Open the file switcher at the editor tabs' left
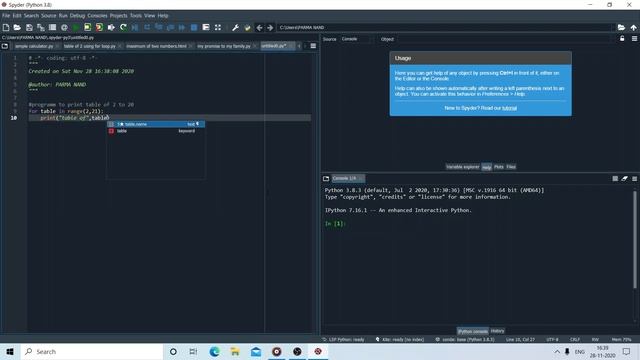Screen dimensions: 640x360 pyautogui.click(x=5, y=46)
